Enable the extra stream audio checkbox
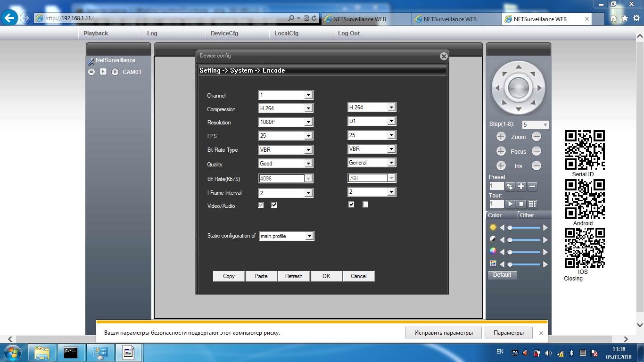The width and height of the screenshot is (644, 362). [x=365, y=205]
